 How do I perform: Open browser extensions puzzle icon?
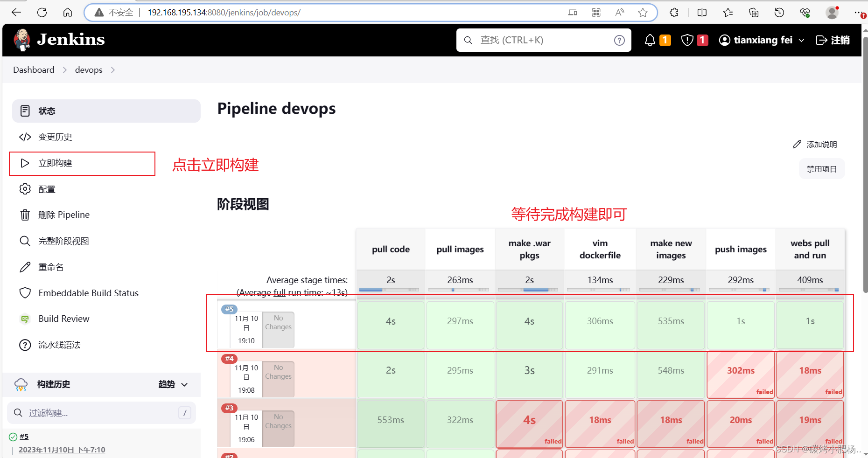tap(674, 13)
